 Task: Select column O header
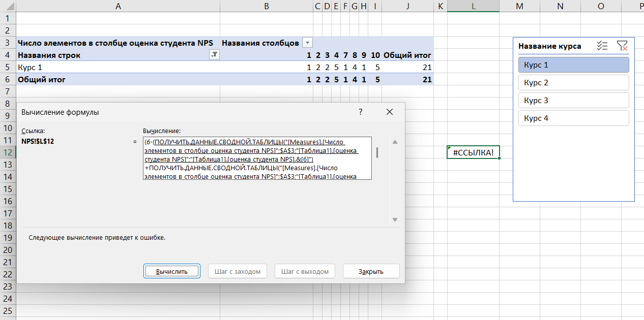click(601, 6)
